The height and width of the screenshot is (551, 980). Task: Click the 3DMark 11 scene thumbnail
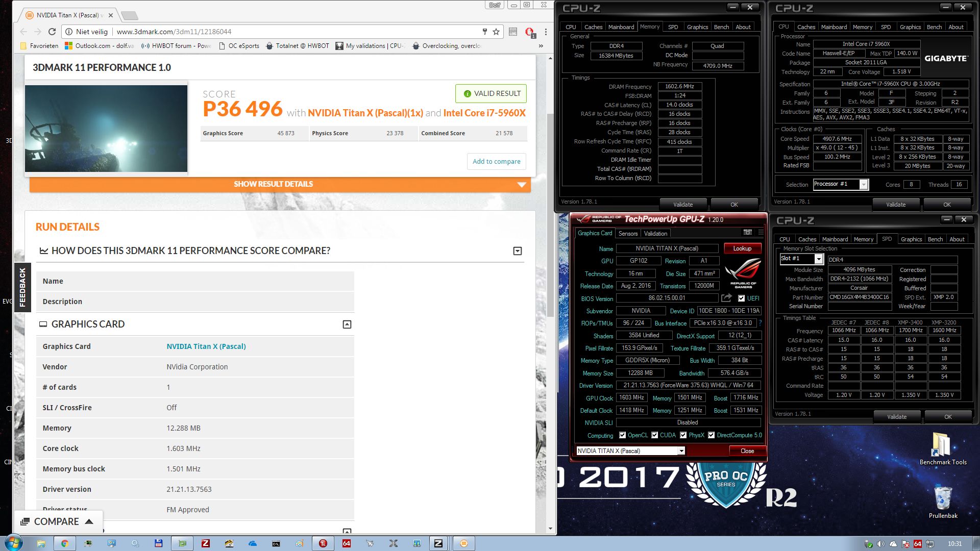point(106,129)
